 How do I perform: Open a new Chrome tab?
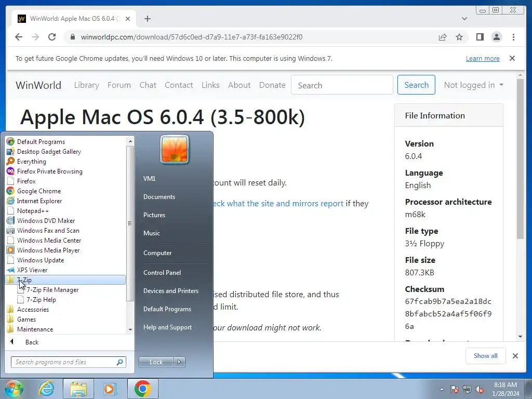(147, 19)
